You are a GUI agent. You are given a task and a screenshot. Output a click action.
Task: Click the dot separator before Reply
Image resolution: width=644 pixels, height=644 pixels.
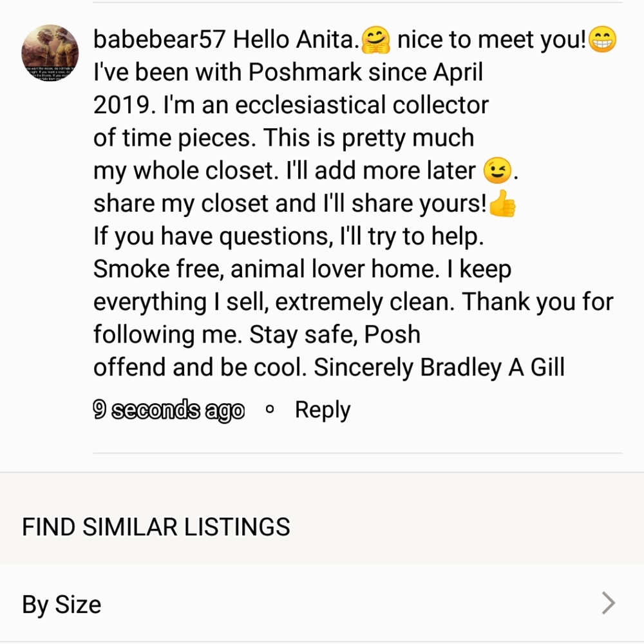pos(270,409)
